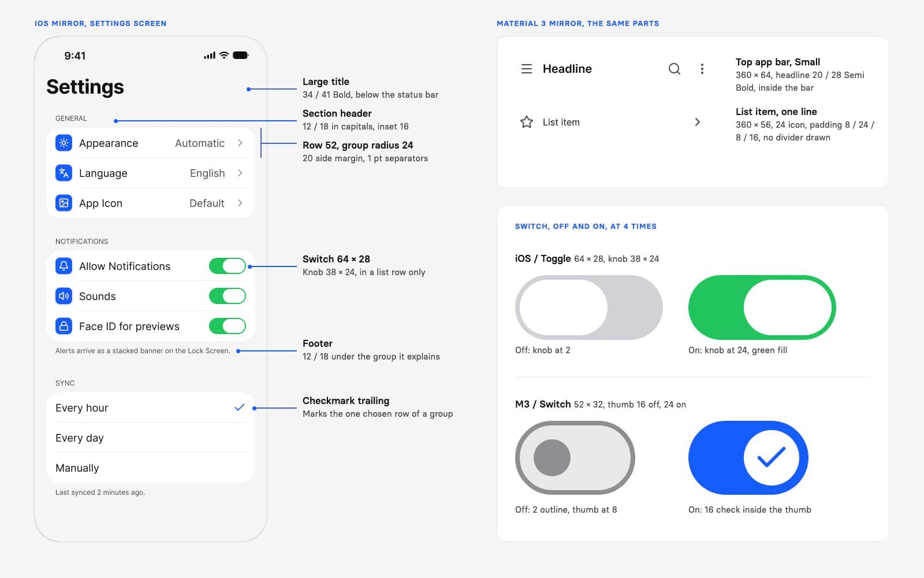
Task: Open the Language setting
Action: pos(151,173)
